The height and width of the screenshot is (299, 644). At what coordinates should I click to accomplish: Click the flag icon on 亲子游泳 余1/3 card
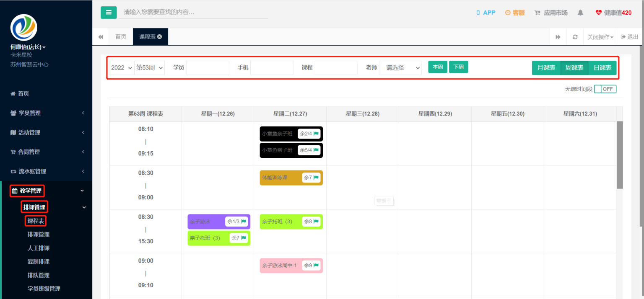(x=244, y=222)
